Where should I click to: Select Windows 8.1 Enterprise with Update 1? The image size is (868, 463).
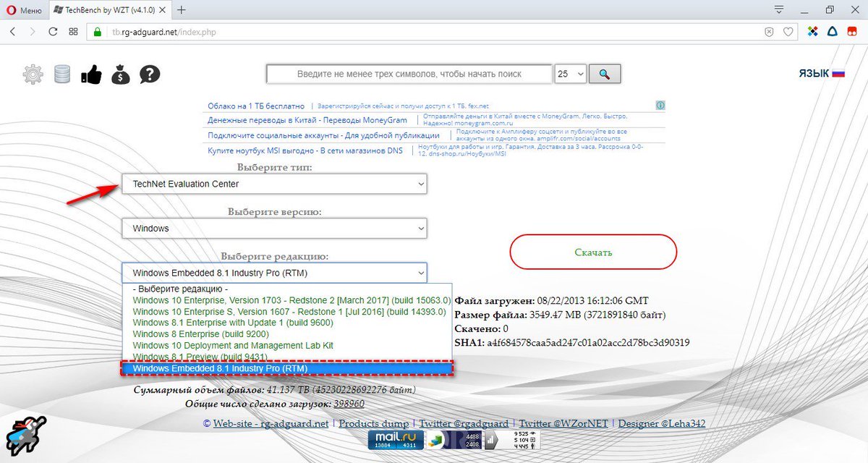click(x=287, y=323)
